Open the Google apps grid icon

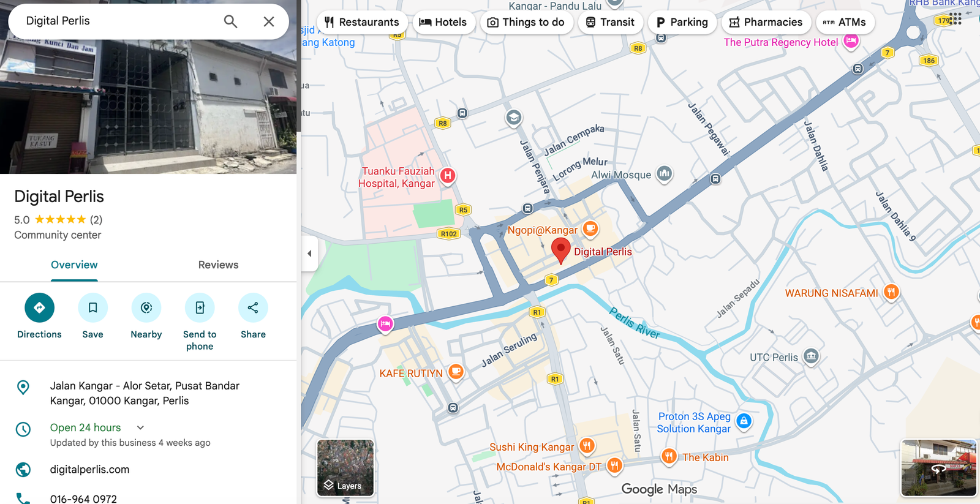coord(956,19)
